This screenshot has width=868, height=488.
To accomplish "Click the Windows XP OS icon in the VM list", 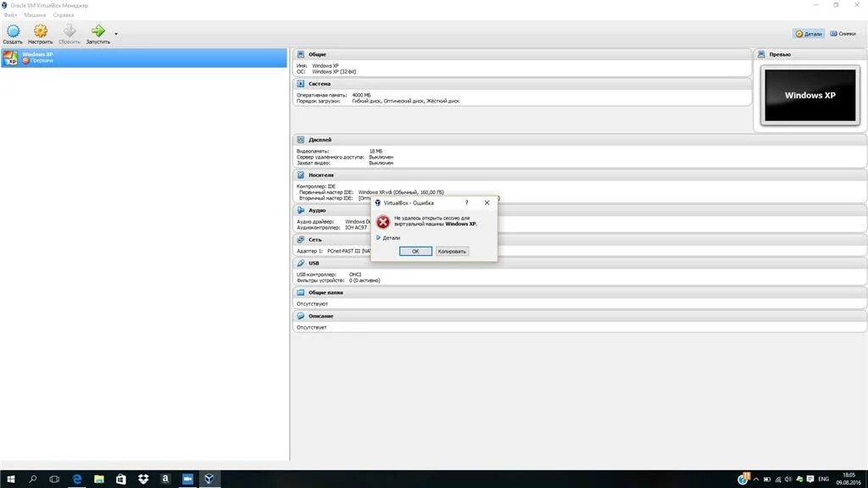I will 10,58.
